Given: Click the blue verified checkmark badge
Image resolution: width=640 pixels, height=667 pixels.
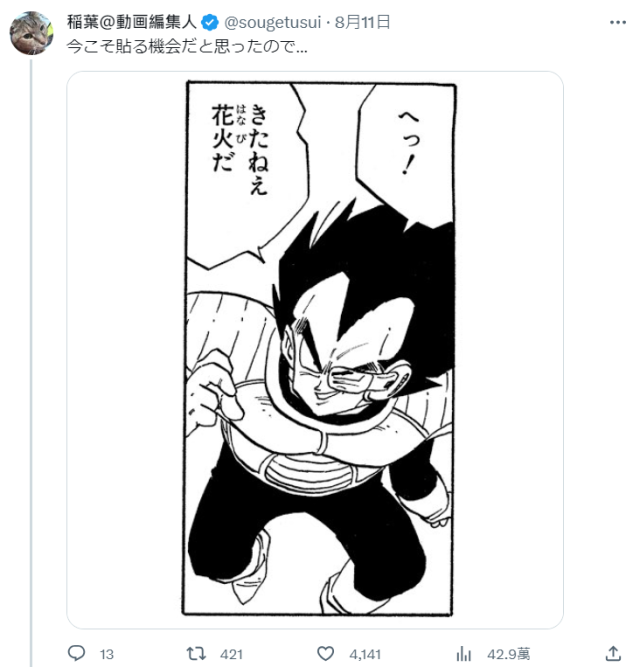Looking at the screenshot, I should pyautogui.click(x=211, y=21).
